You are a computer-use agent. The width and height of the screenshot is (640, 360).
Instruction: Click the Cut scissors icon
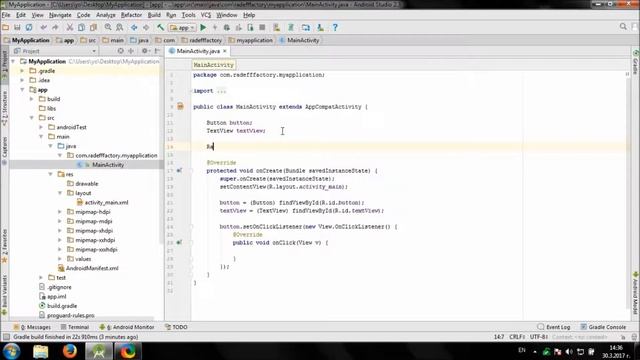[x=70, y=27]
